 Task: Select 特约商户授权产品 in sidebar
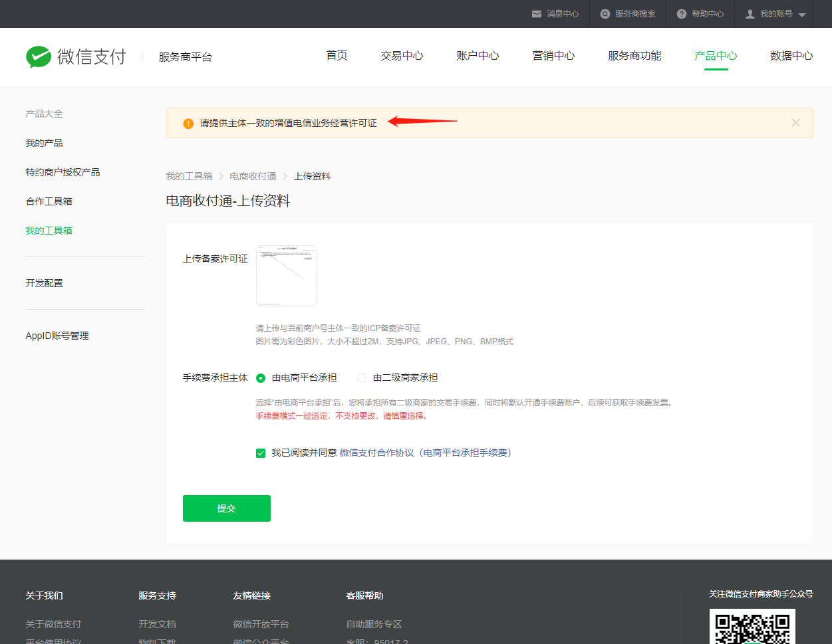coord(63,172)
